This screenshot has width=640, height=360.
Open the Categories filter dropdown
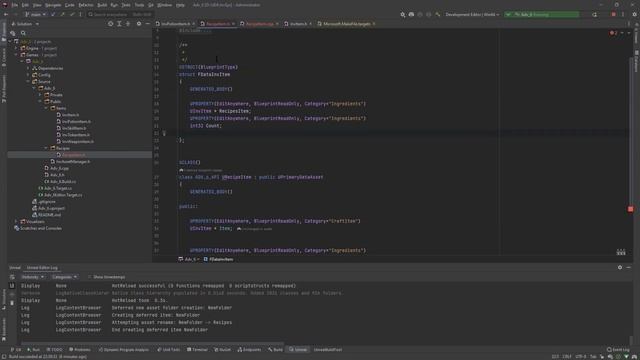coord(64,277)
